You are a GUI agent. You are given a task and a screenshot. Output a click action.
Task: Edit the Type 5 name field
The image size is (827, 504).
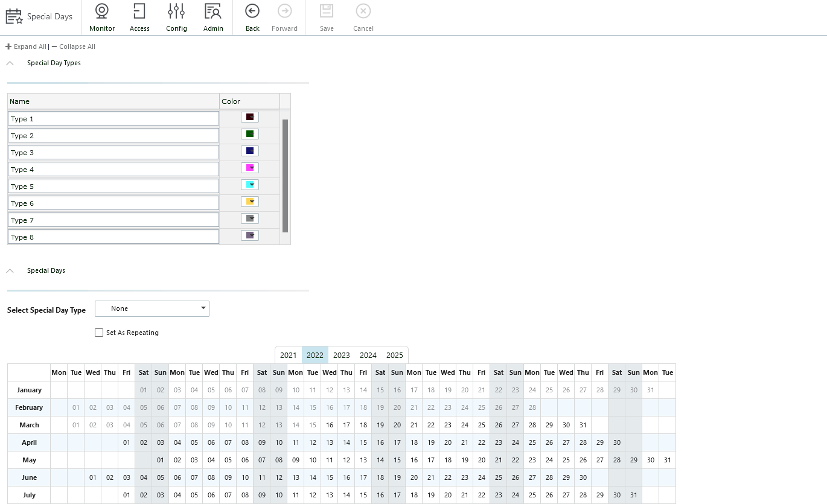pos(113,187)
